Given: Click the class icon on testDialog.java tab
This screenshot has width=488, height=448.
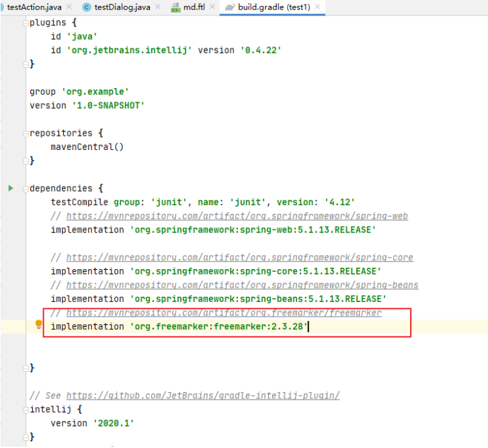Looking at the screenshot, I should point(87,7).
